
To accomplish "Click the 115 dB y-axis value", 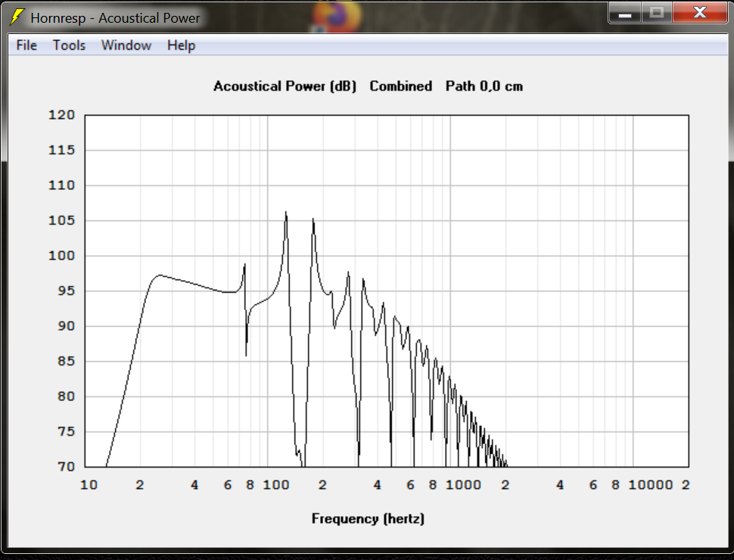I will [61, 150].
